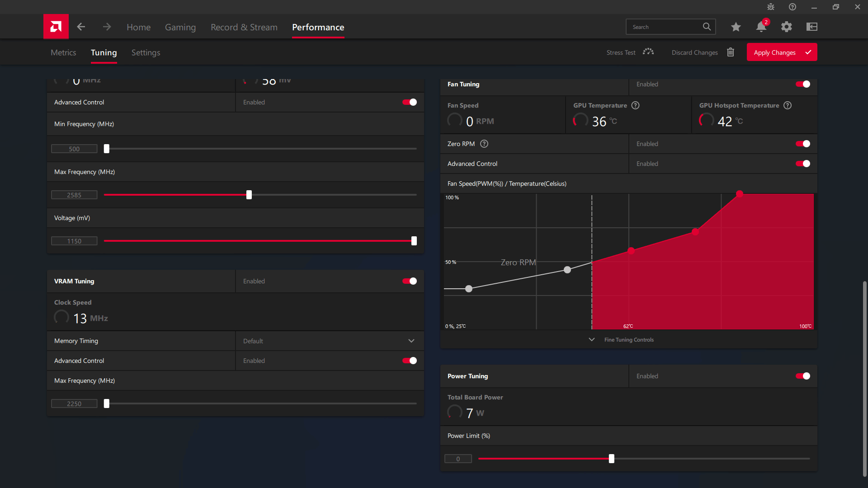
Task: Click the back navigation arrow
Action: click(81, 27)
